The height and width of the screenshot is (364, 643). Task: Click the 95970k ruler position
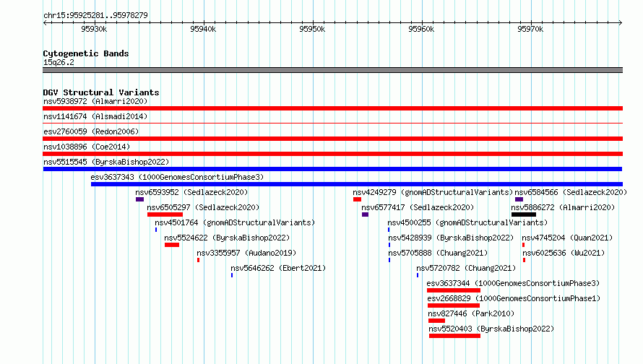[x=530, y=29]
